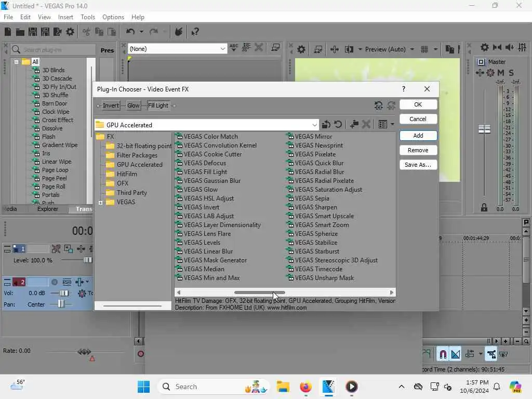Toggle track 2 invert phase button

point(67,282)
